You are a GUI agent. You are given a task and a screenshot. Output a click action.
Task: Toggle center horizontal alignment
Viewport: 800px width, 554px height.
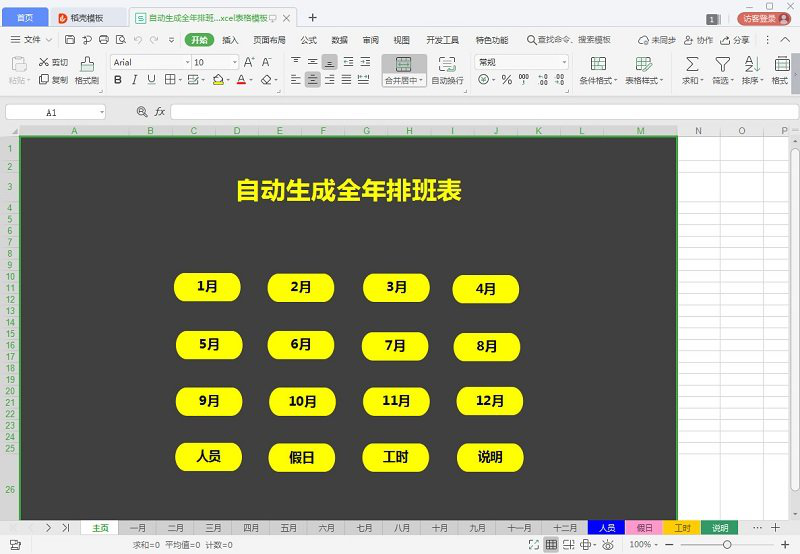313,80
